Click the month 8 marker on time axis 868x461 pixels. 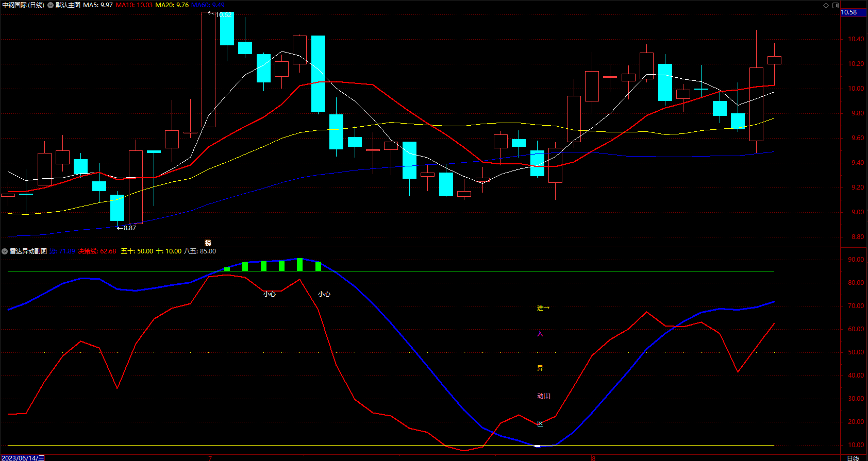[x=594, y=458]
